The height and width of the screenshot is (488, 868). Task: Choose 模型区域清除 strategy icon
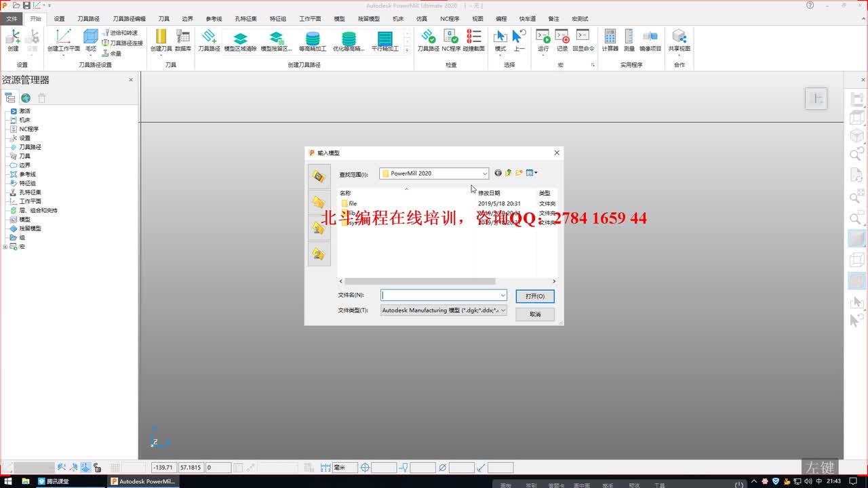[x=240, y=41]
